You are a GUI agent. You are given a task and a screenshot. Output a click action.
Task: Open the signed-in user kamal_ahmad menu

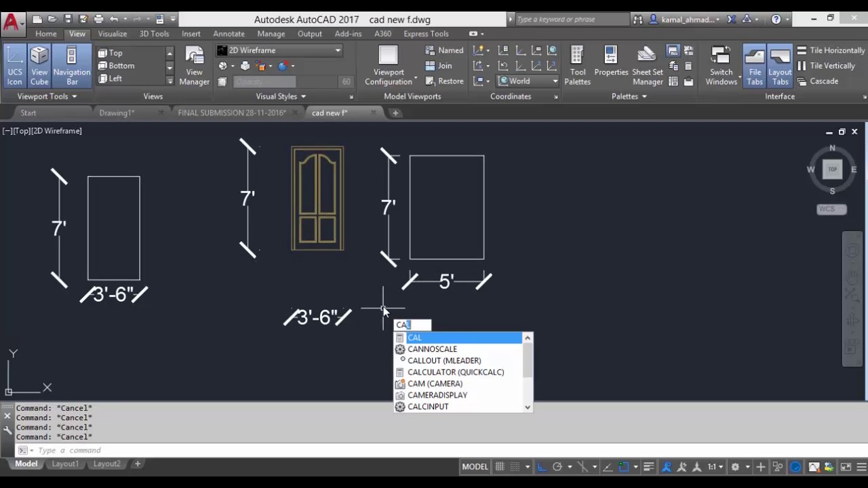685,19
